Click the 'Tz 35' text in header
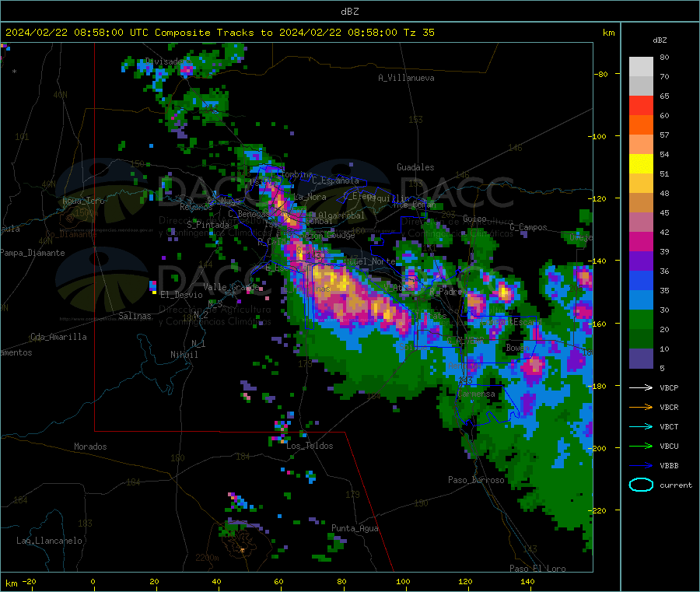The image size is (700, 592). click(x=418, y=32)
